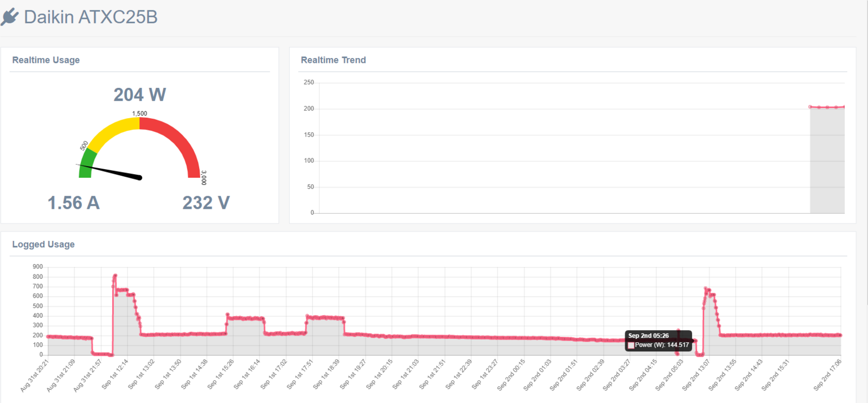Click the 1.56 A current reading

(x=74, y=203)
